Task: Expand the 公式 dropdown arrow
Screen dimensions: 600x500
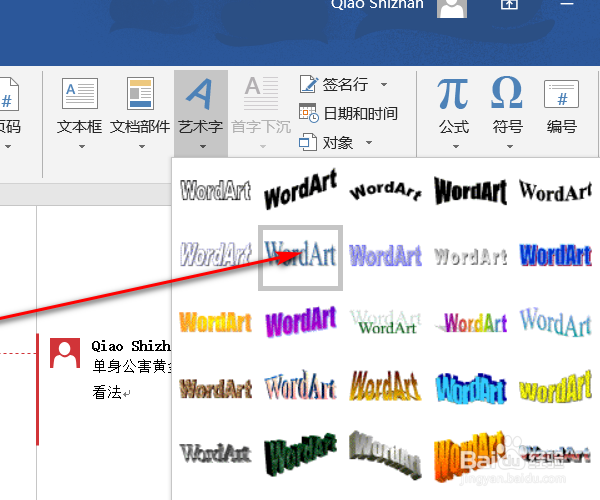Action: click(455, 147)
